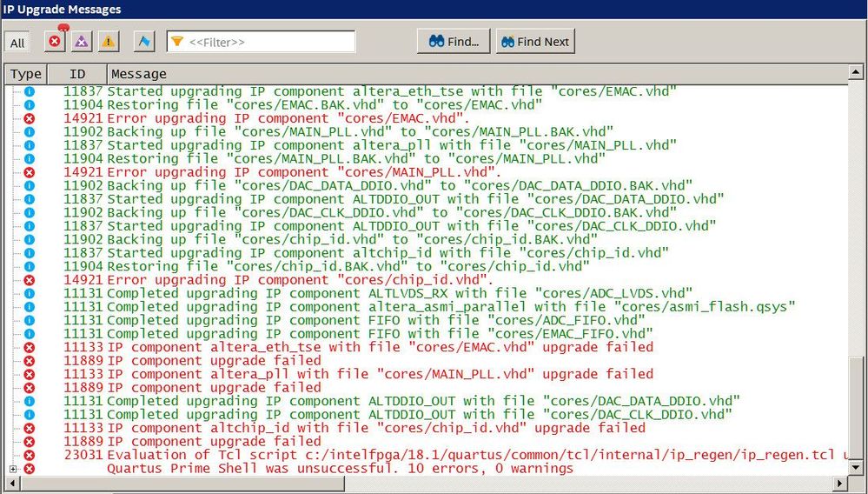Select error 14921 for cores/EMAC.vhd

point(288,118)
